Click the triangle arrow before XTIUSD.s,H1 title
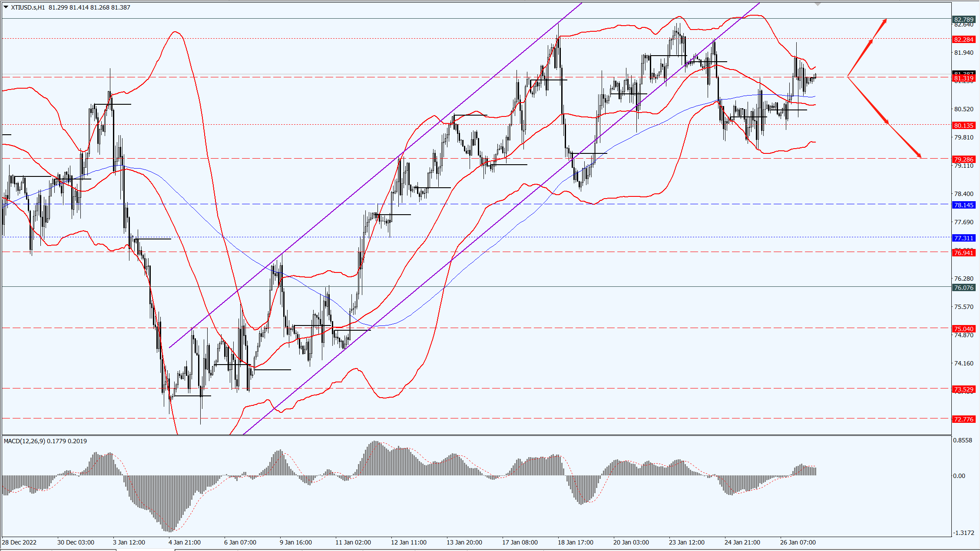Viewport: 980px width, 551px height. tap(6, 7)
